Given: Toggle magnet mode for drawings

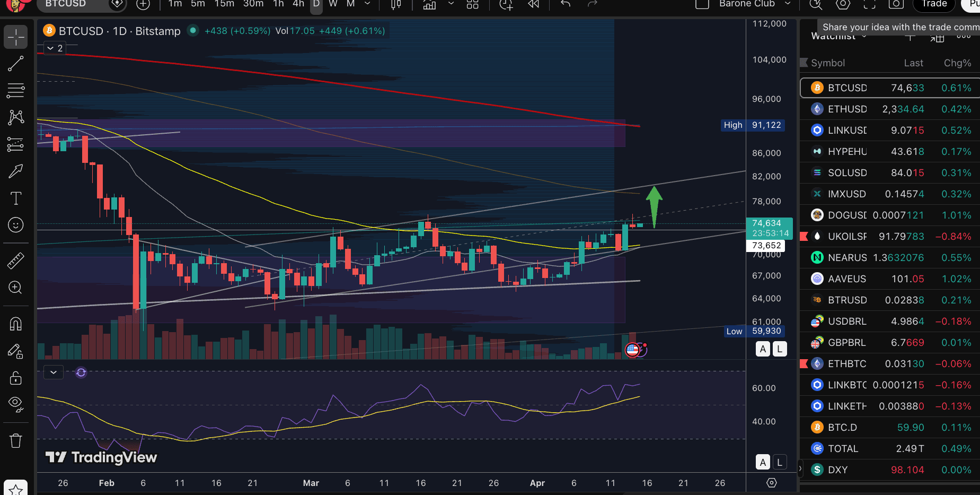Looking at the screenshot, I should (16, 324).
